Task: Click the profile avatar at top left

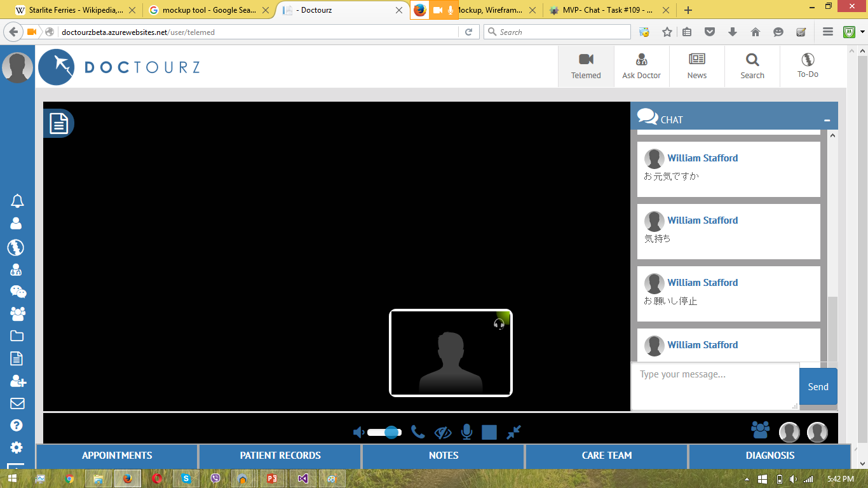Action: coord(17,67)
